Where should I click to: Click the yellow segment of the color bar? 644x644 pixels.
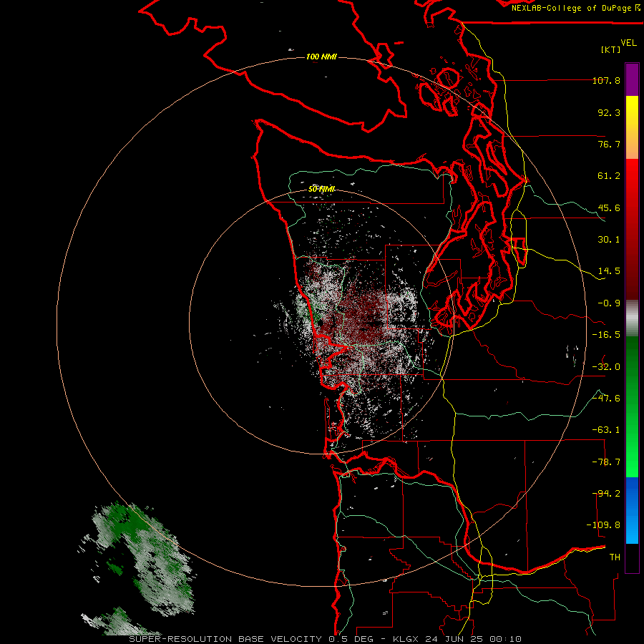(x=632, y=127)
